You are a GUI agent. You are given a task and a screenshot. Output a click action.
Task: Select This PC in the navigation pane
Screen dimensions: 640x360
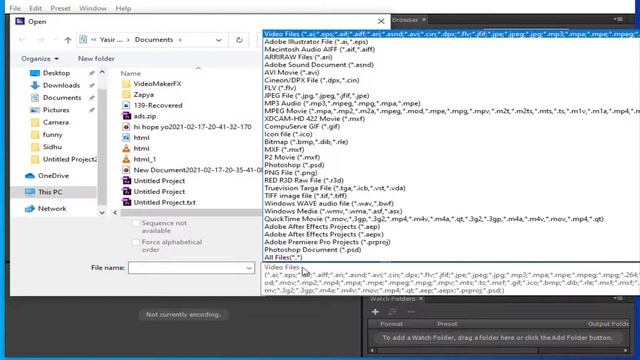(x=50, y=192)
